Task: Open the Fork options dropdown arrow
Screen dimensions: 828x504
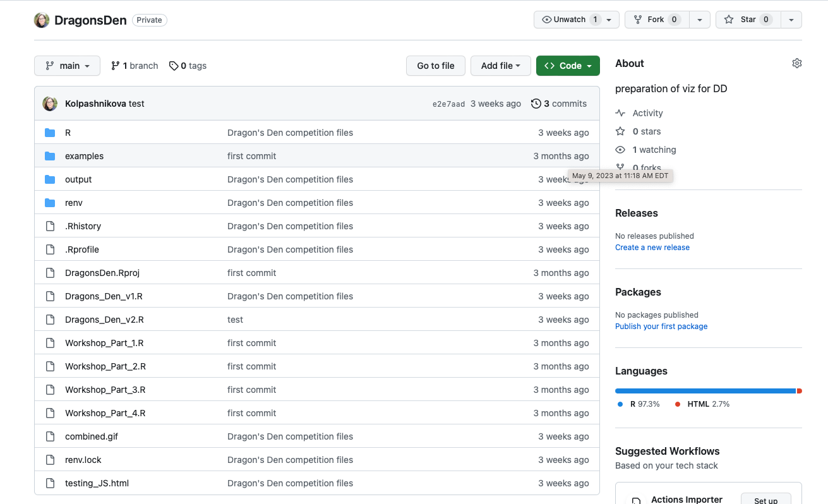Action: (x=700, y=20)
